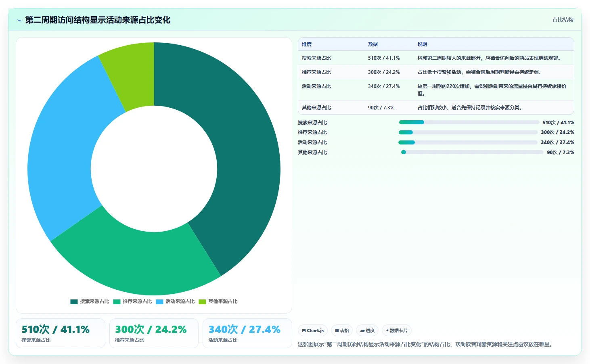Toggle 推荐来源占比 legend swatch
Image resolution: width=590 pixels, height=364 pixels.
point(117,301)
